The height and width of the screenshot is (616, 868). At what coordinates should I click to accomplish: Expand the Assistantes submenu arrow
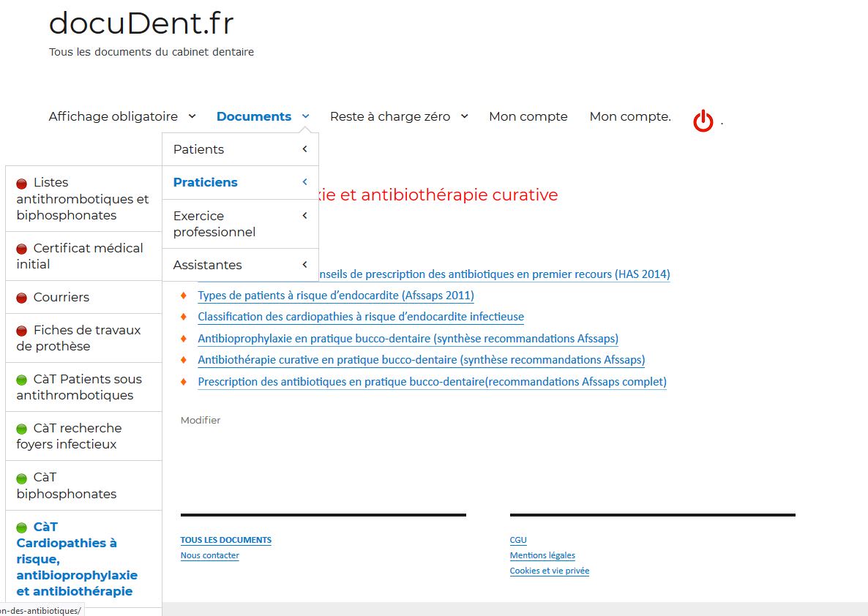(x=304, y=265)
